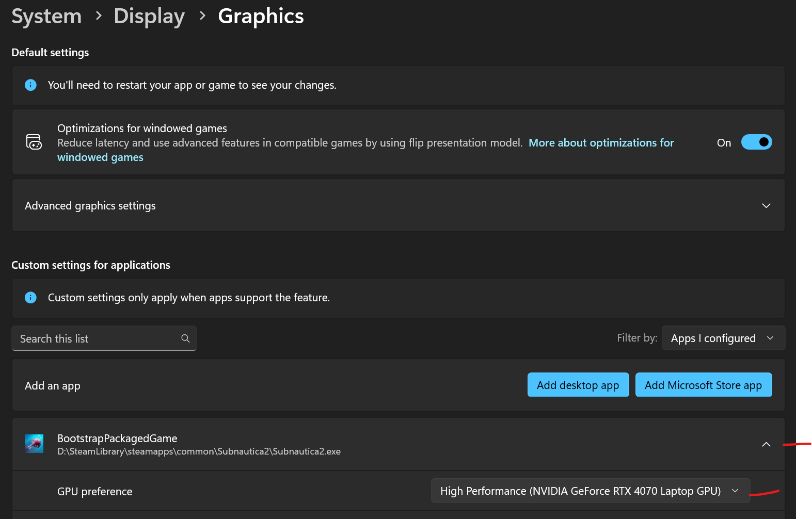This screenshot has width=812, height=519.
Task: Turn off Optimizations for windowed games toggle
Action: pos(756,142)
